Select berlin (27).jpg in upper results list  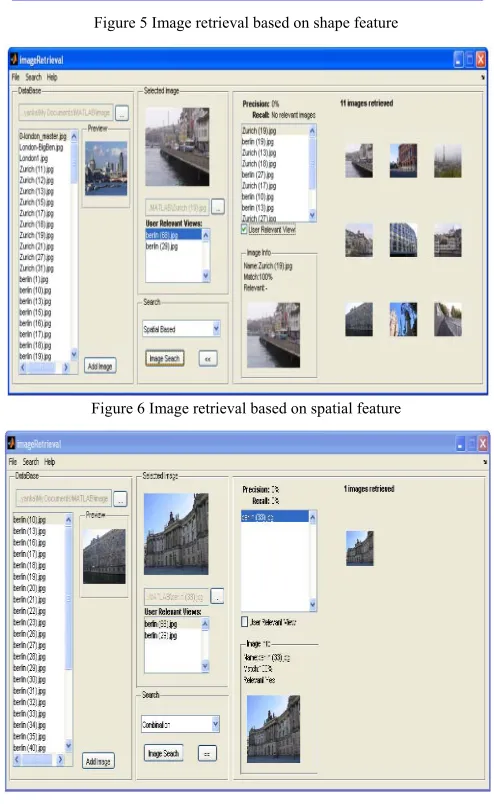(258, 175)
